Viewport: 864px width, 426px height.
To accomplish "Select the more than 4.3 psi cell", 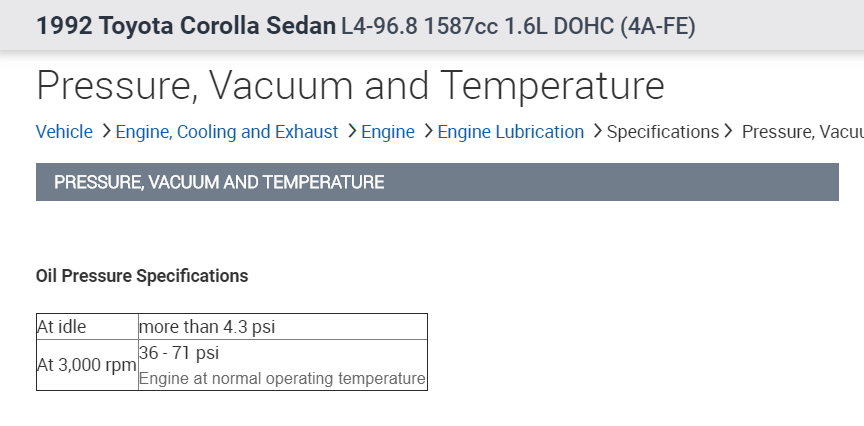I will click(x=207, y=327).
